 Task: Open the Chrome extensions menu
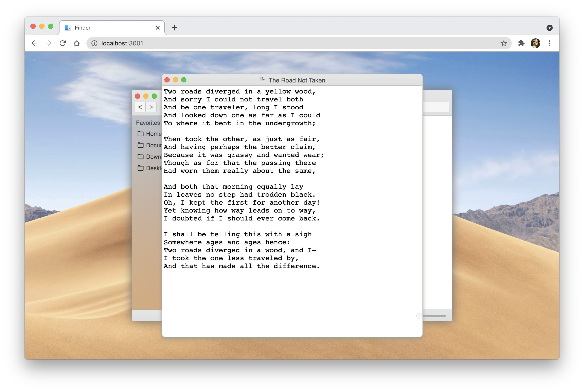(x=521, y=43)
